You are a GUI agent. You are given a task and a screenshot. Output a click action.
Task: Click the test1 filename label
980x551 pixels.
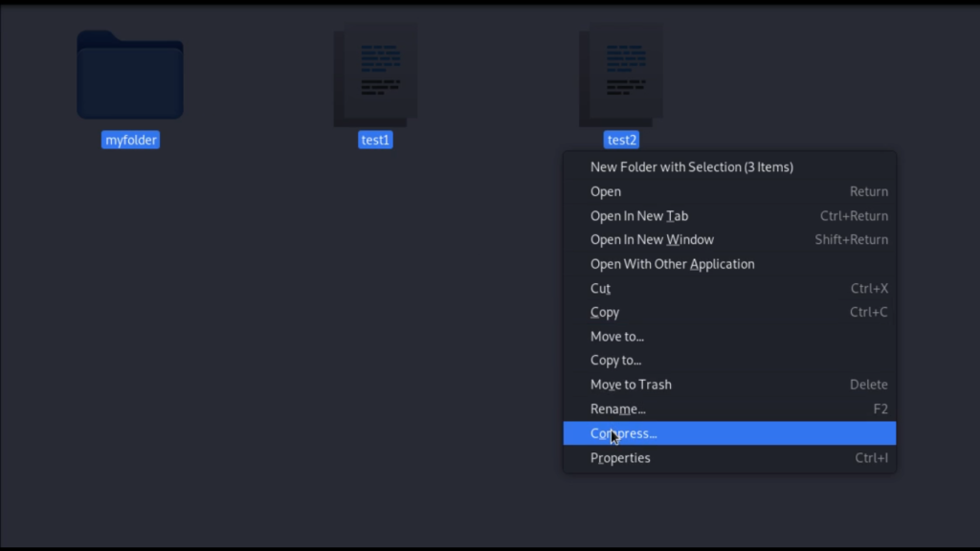(x=374, y=140)
